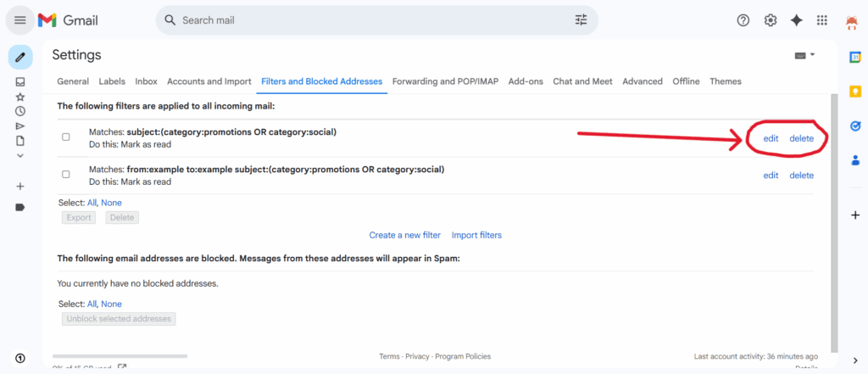Select Filters and Blocked Addresses tab

click(321, 81)
